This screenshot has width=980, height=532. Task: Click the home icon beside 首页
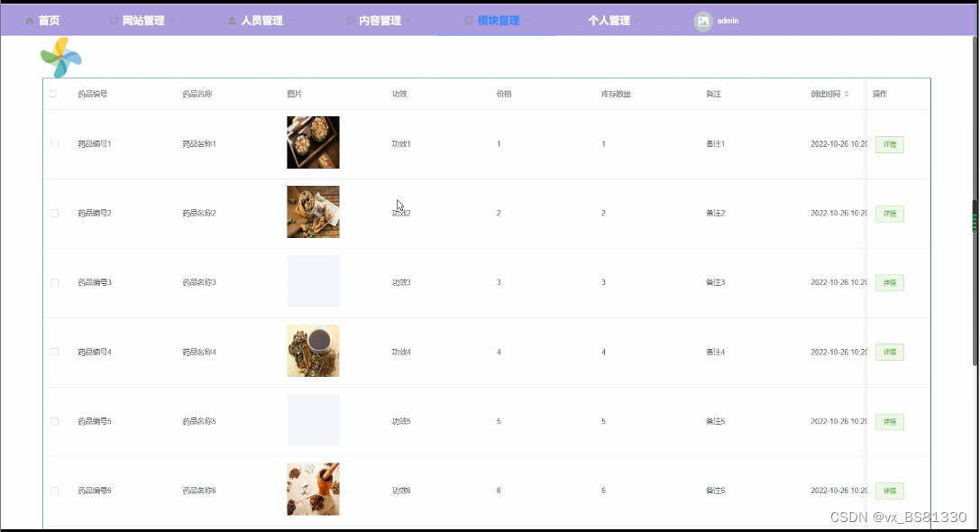[30, 21]
